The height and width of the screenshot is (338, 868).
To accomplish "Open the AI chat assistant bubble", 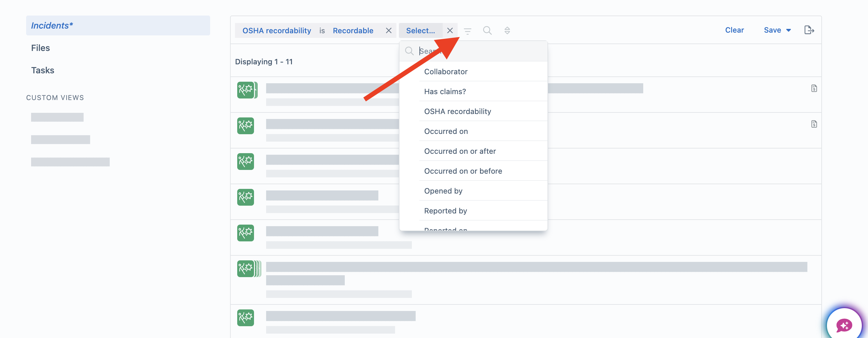I will click(844, 325).
